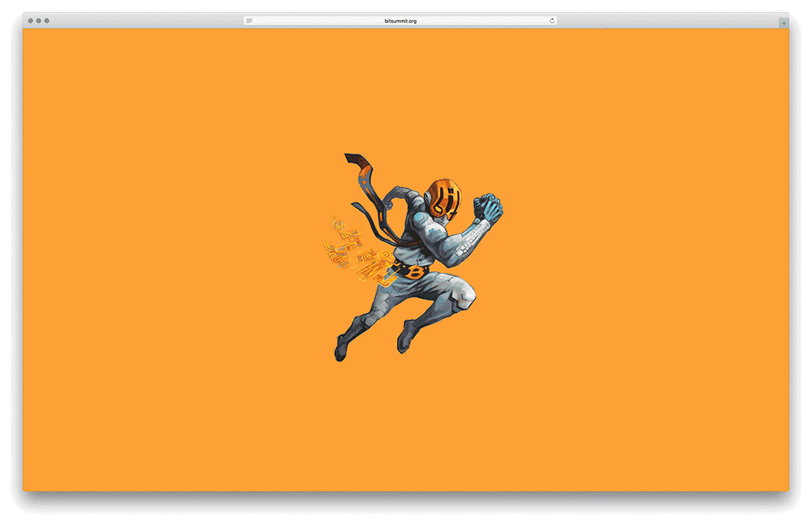This screenshot has height=524, width=812.
Task: Open Reader view in the address bar
Action: [x=250, y=21]
